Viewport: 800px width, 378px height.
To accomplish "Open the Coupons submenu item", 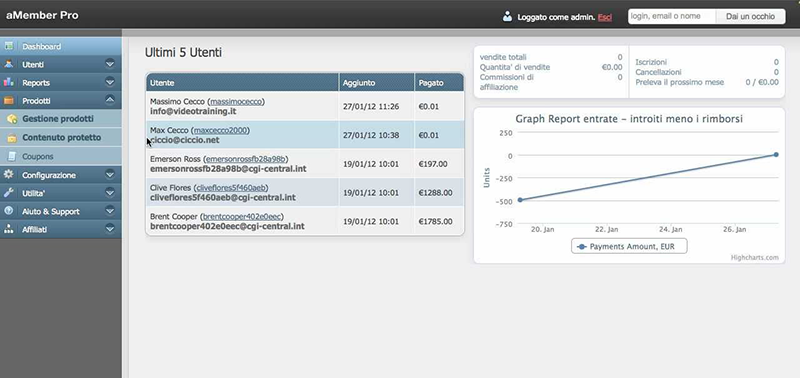I will click(61, 156).
